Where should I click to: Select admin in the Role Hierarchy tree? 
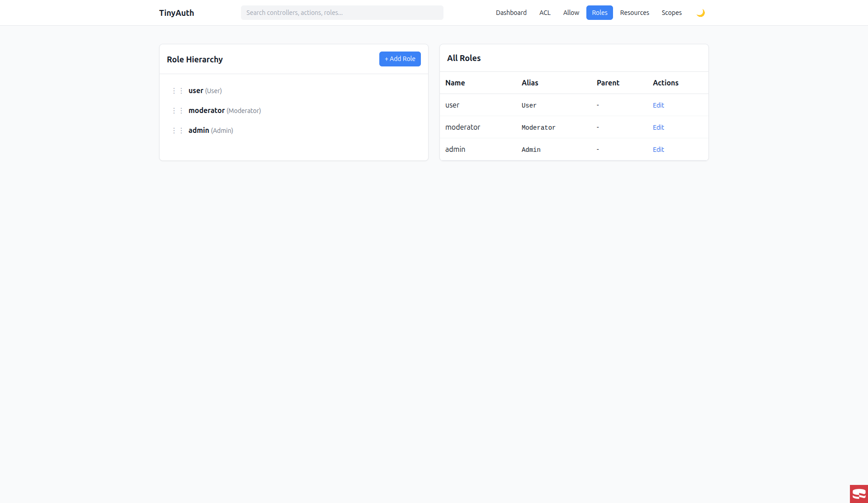(199, 131)
